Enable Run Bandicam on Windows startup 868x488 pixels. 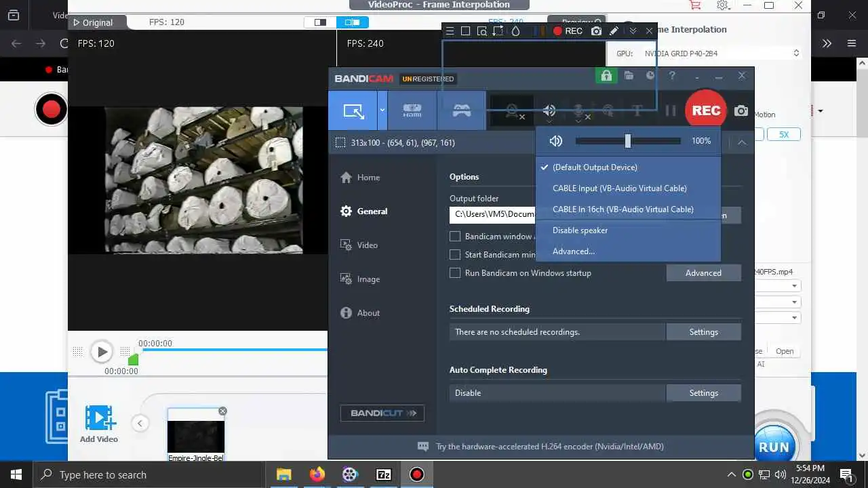click(455, 273)
